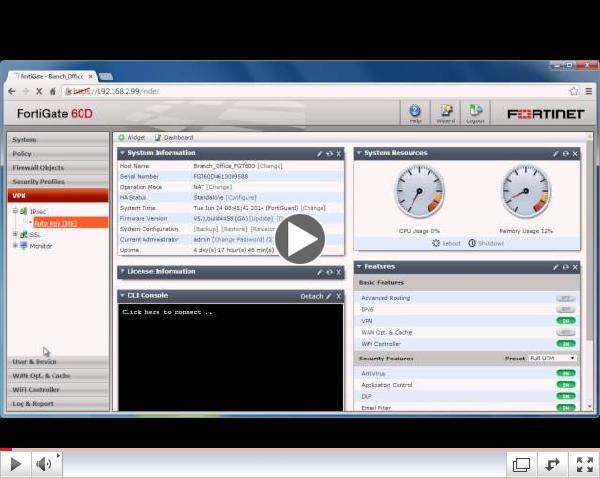600x478 pixels.
Task: Open pop-out window icon in player
Action: coord(521,464)
